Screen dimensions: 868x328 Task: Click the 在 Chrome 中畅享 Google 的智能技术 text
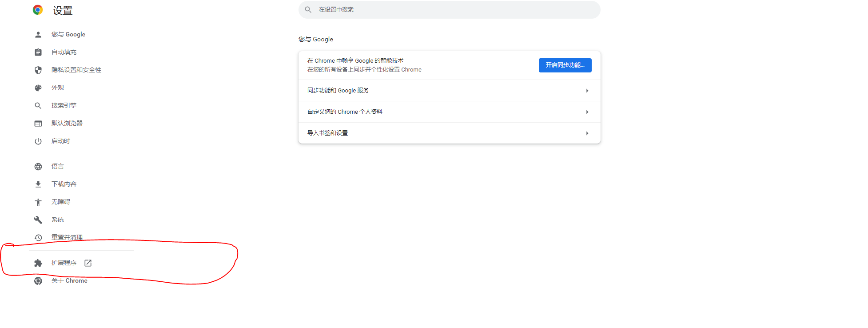355,60
